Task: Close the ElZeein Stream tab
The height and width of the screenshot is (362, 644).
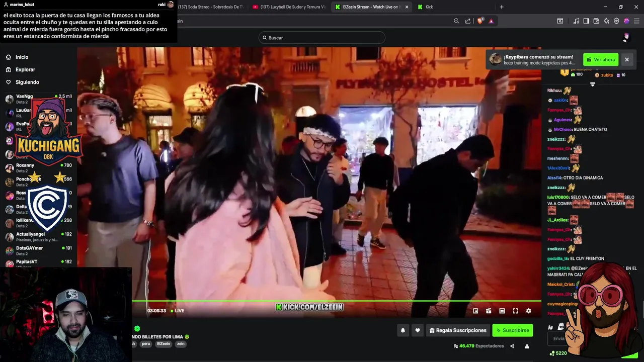Action: pos(407,7)
